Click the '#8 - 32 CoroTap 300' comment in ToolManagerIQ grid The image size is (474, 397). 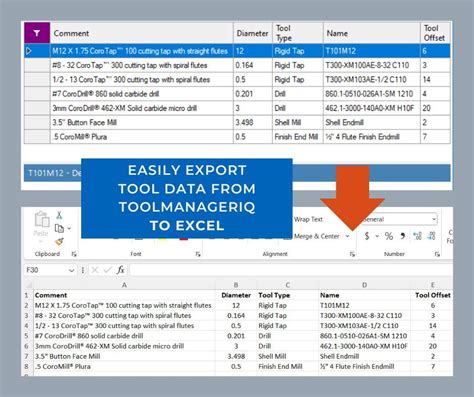pos(130,65)
